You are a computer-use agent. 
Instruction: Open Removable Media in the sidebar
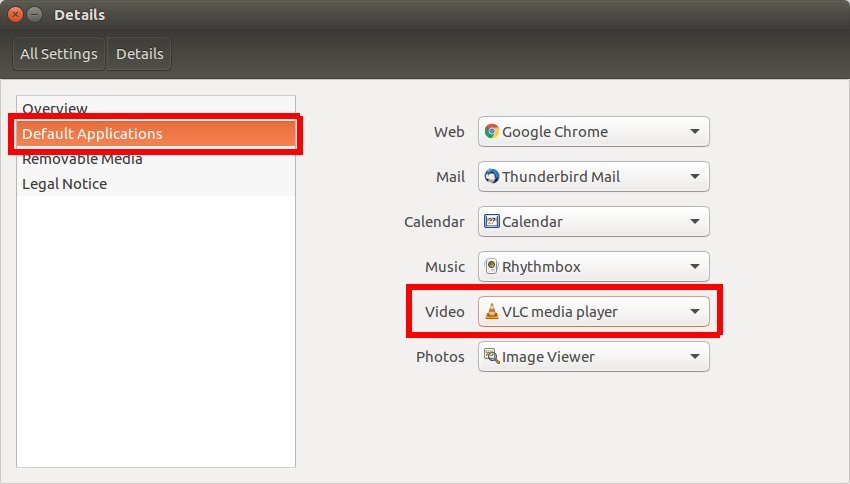point(156,159)
